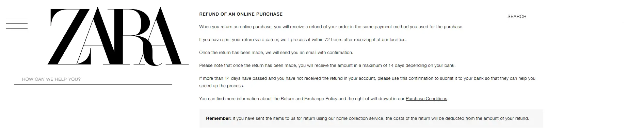Screen dimensions: 644x132
Task: Click the letter Z in the ZARA logo
Action: [x=71, y=37]
